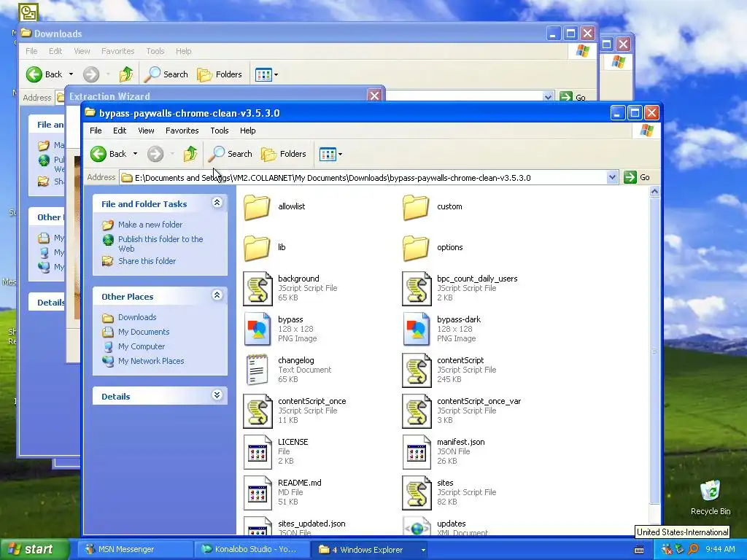Select the options folder icon

416,248
